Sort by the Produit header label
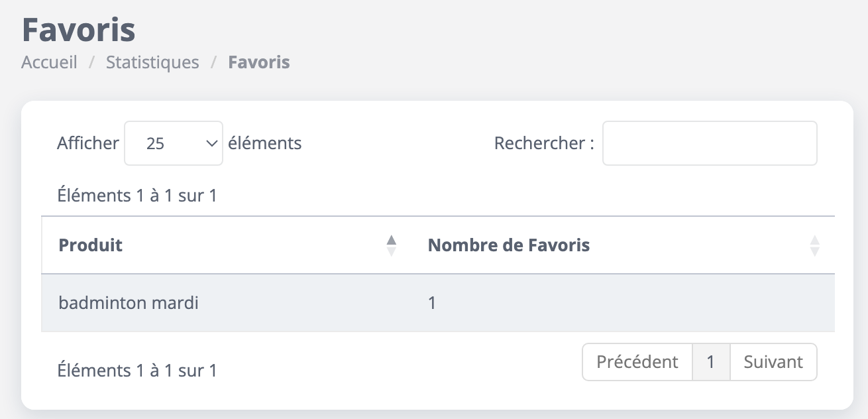The width and height of the screenshot is (868, 419). click(91, 246)
